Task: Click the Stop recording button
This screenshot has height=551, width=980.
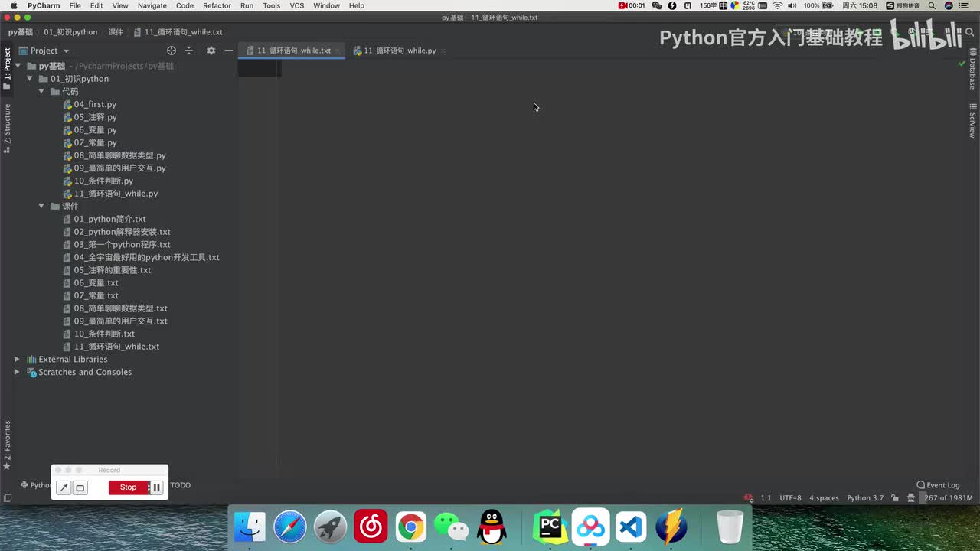Action: 128,487
